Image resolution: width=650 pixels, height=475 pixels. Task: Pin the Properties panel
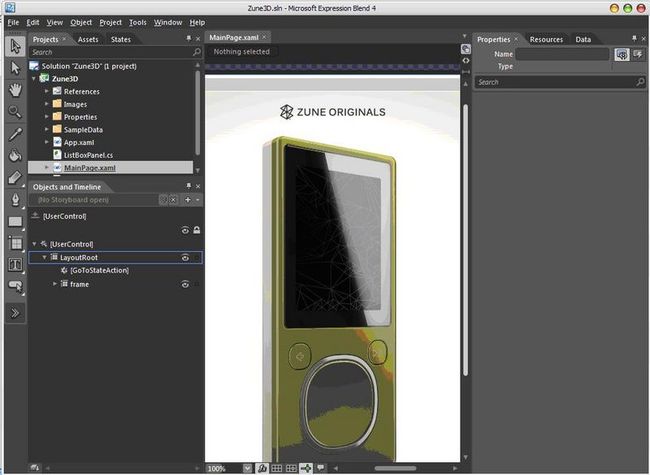pyautogui.click(x=634, y=39)
